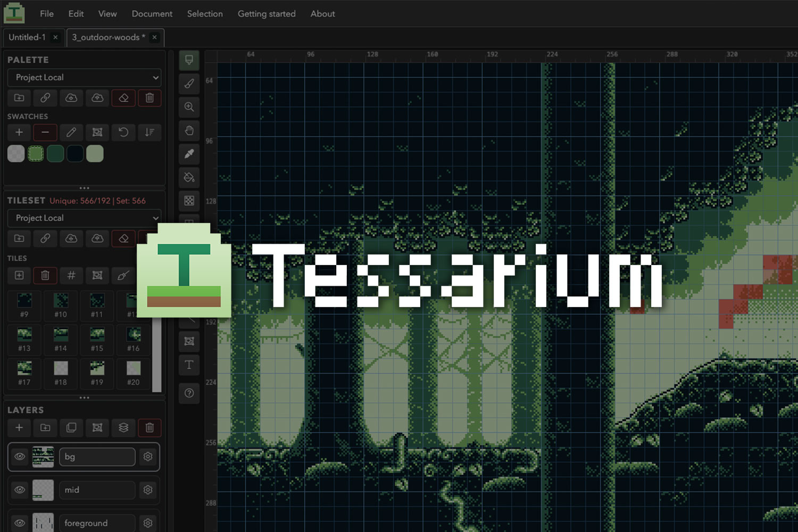The width and height of the screenshot is (798, 532).
Task: Open help with the question mark icon
Action: 189,393
